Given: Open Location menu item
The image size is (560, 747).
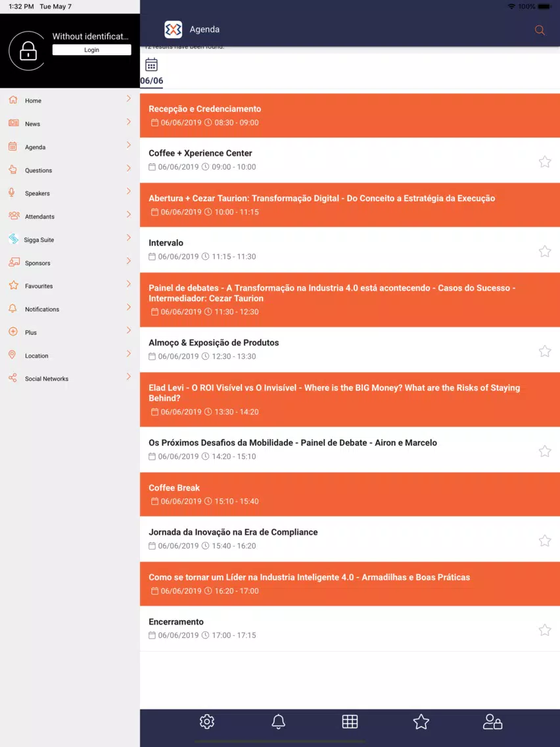Looking at the screenshot, I should coord(70,355).
